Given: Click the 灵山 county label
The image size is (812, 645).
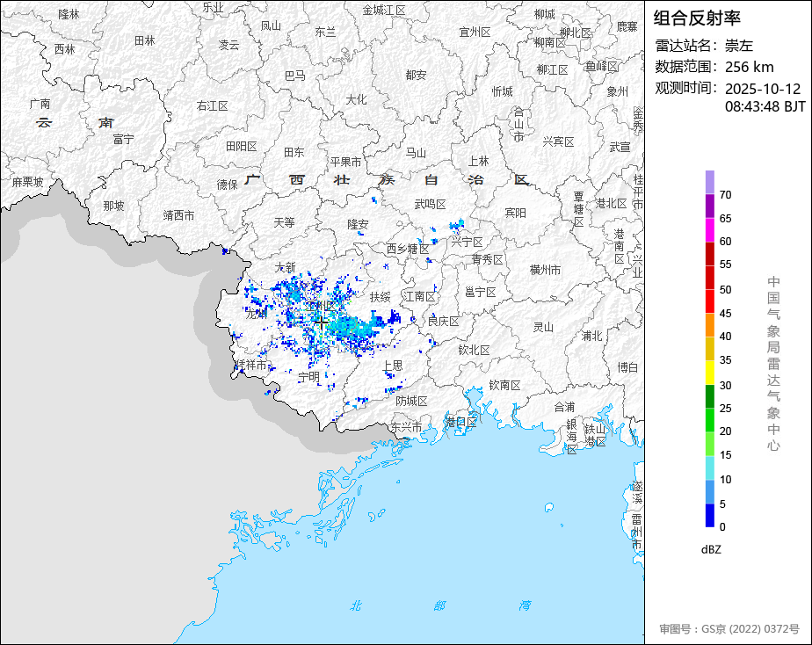Looking at the screenshot, I should click(543, 327).
